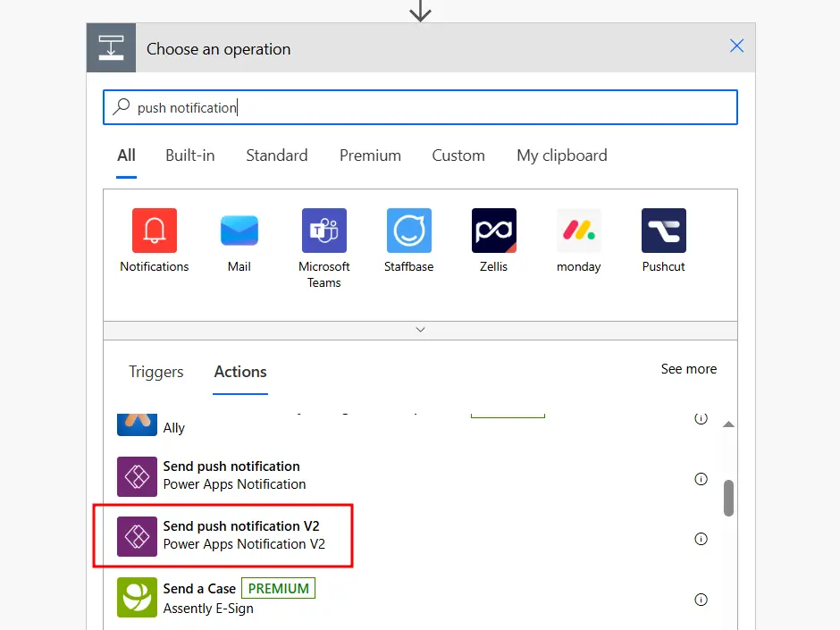Select the Notifications connector icon

pyautogui.click(x=154, y=231)
